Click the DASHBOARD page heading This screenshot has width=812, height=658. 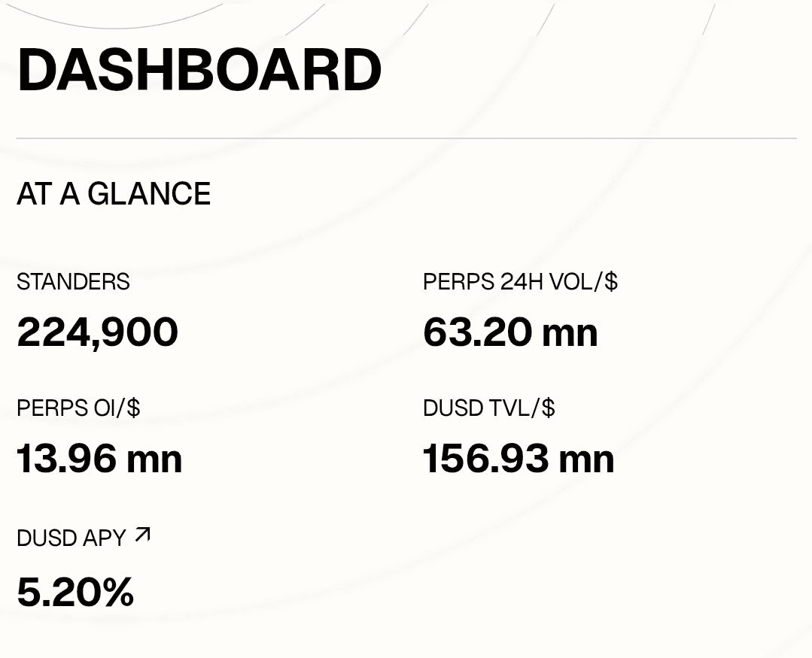point(199,71)
